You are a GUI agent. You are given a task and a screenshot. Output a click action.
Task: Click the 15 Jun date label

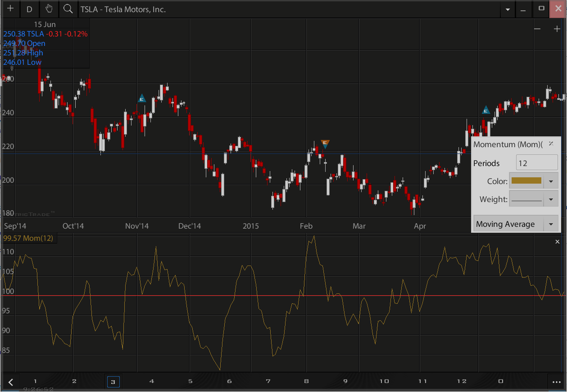(45, 24)
